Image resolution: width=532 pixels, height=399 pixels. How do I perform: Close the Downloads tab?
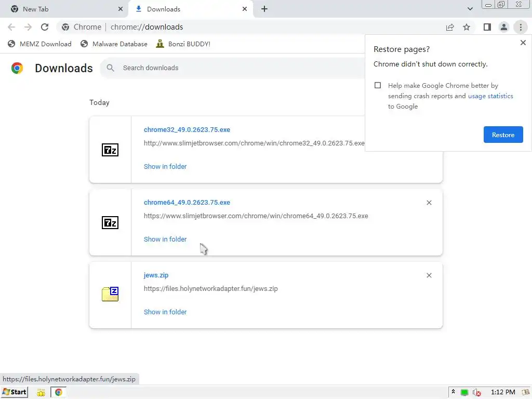tap(245, 9)
